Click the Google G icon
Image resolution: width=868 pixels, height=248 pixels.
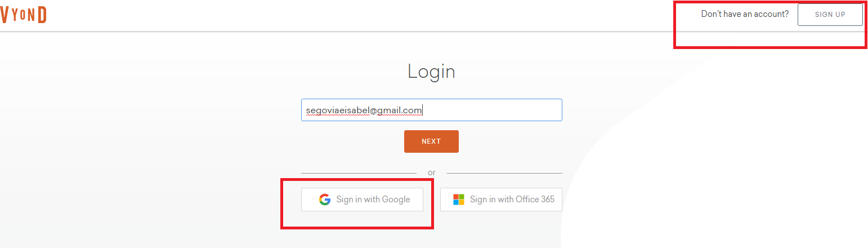pyautogui.click(x=325, y=200)
